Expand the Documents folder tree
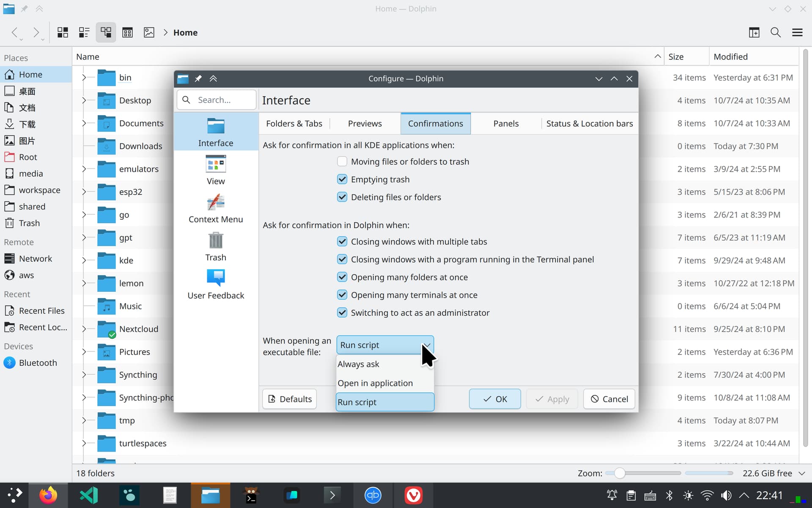 pyautogui.click(x=84, y=123)
